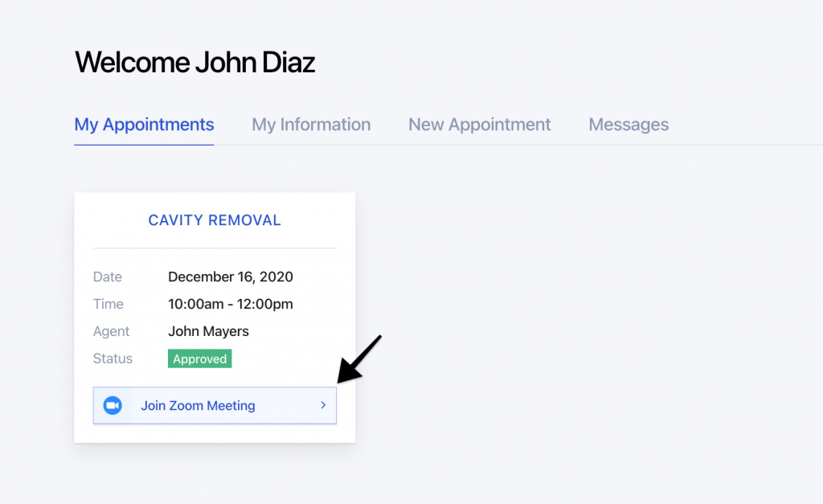This screenshot has width=823, height=504.
Task: Join the Zoom meeting via its text label
Action: coord(198,406)
